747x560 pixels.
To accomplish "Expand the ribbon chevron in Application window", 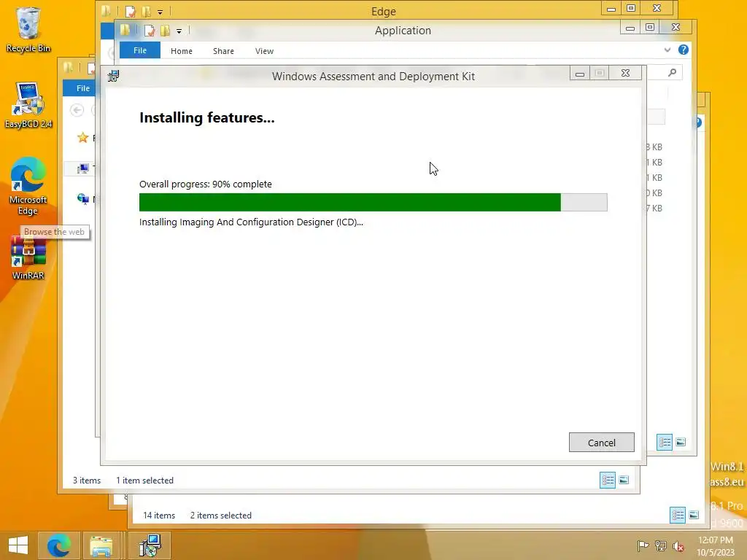I will point(667,50).
